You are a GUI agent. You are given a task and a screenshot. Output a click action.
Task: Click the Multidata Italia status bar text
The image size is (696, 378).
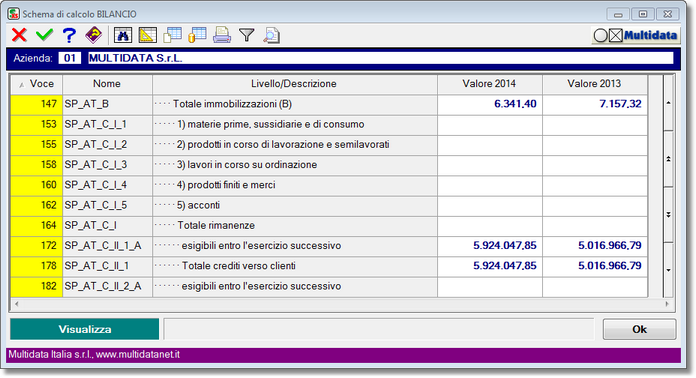coord(94,355)
